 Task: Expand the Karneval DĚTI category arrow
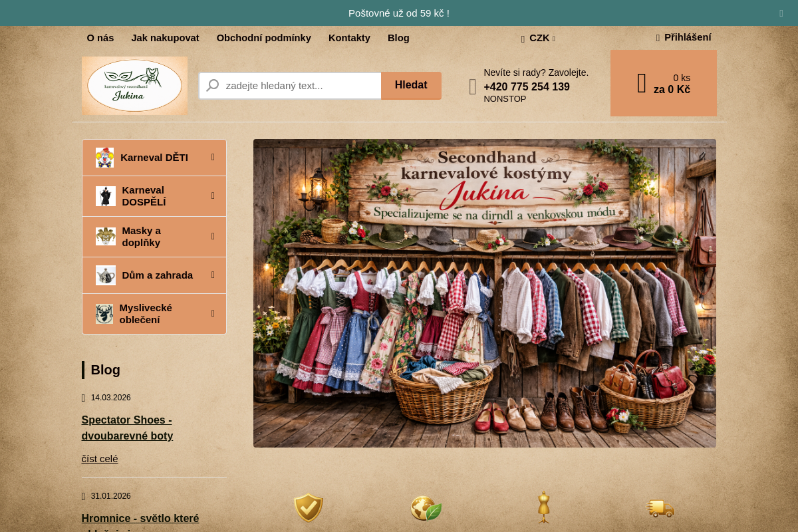[x=213, y=158]
